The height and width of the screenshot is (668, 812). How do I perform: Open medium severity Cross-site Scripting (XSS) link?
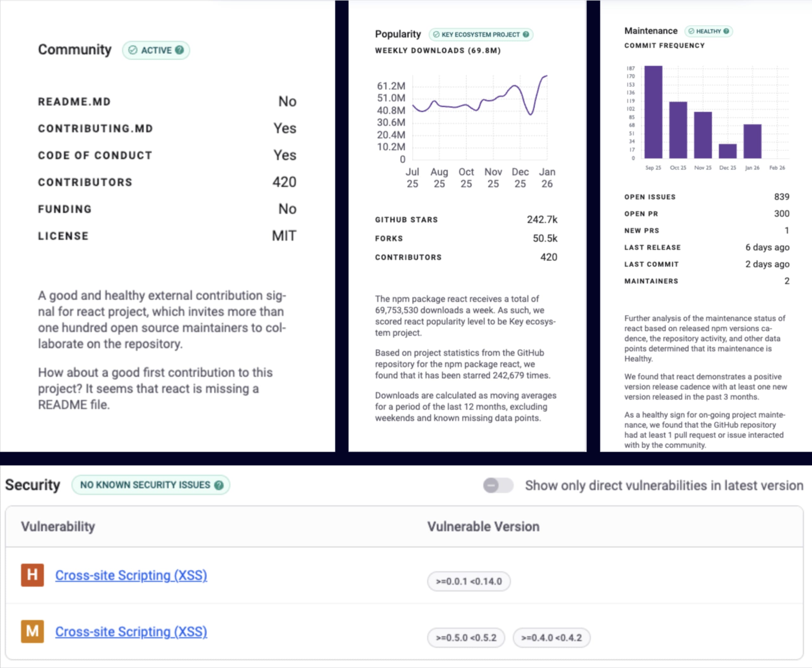pyautogui.click(x=131, y=632)
